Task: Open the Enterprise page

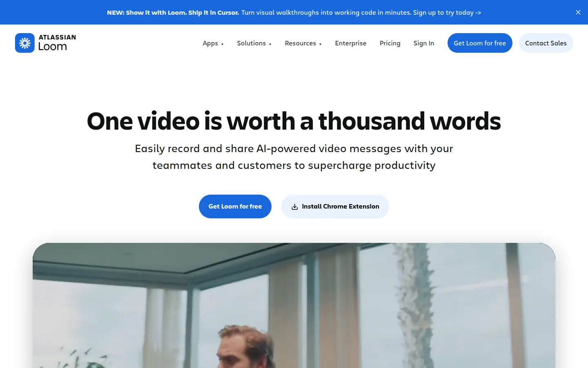Action: tap(351, 43)
